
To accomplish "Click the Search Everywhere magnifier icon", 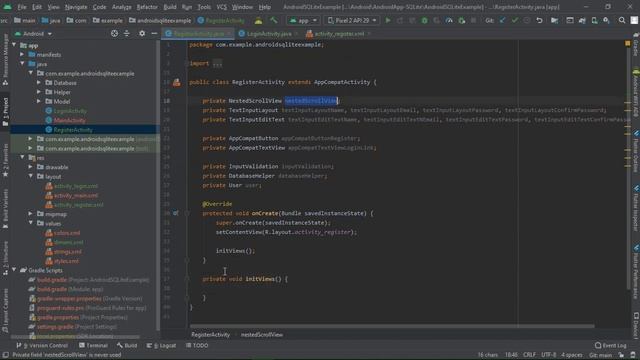I will click(x=622, y=20).
